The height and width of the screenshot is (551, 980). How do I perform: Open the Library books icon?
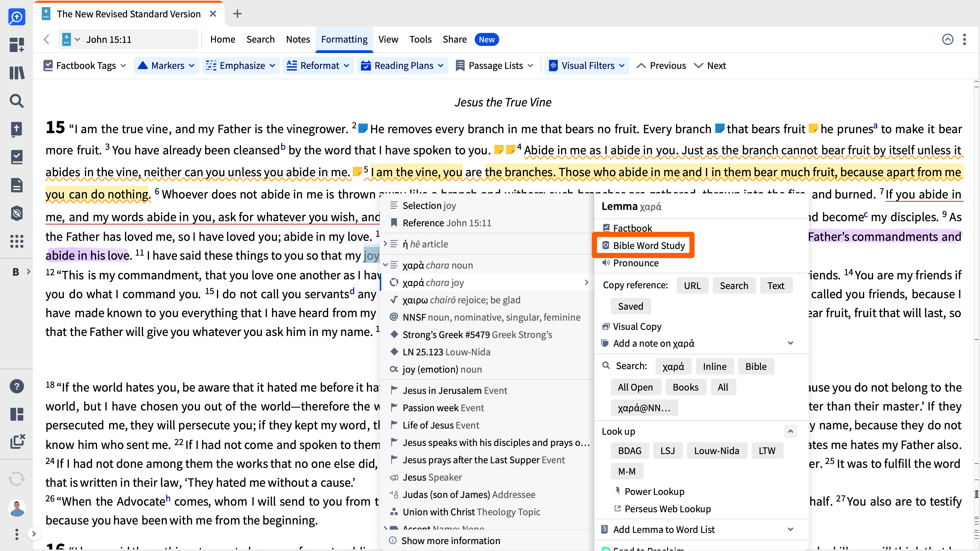(x=17, y=73)
